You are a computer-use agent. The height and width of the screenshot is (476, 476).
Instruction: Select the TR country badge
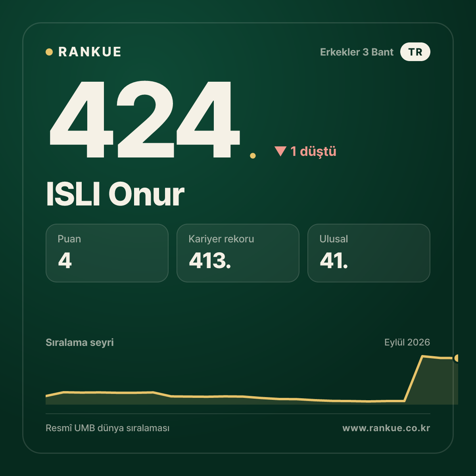415,52
